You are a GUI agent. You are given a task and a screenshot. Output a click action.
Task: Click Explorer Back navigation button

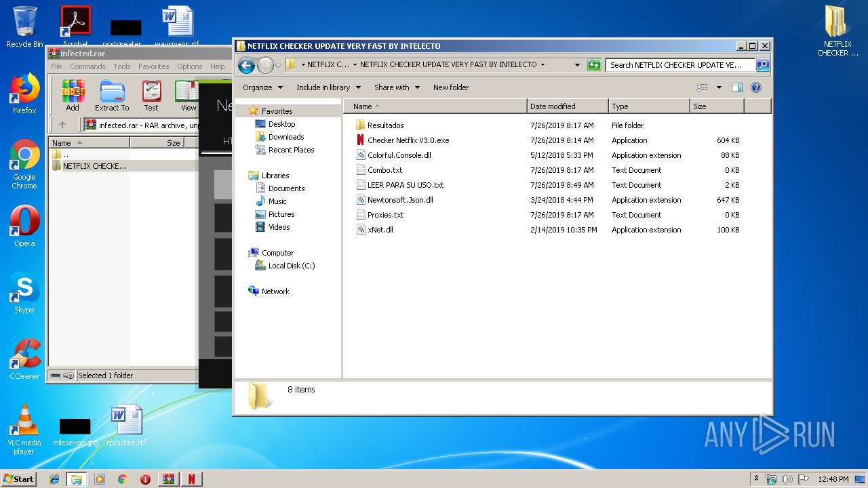coord(247,65)
